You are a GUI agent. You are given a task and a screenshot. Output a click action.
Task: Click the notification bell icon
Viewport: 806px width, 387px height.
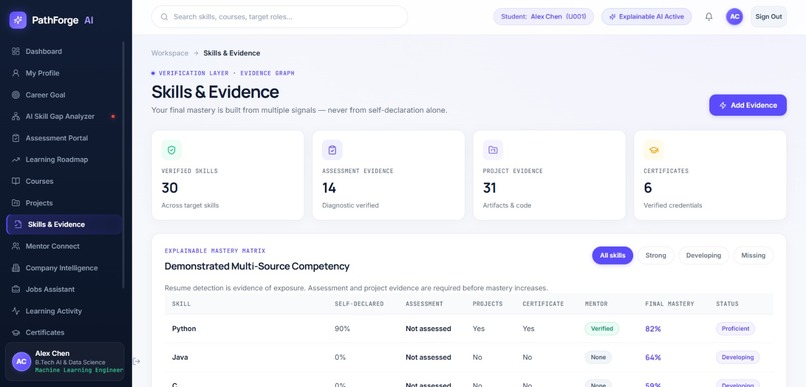click(709, 16)
